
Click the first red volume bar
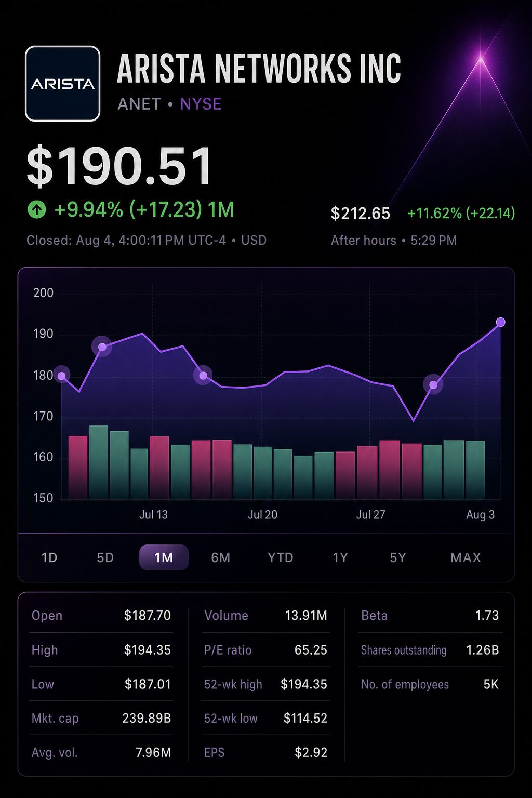click(x=78, y=468)
